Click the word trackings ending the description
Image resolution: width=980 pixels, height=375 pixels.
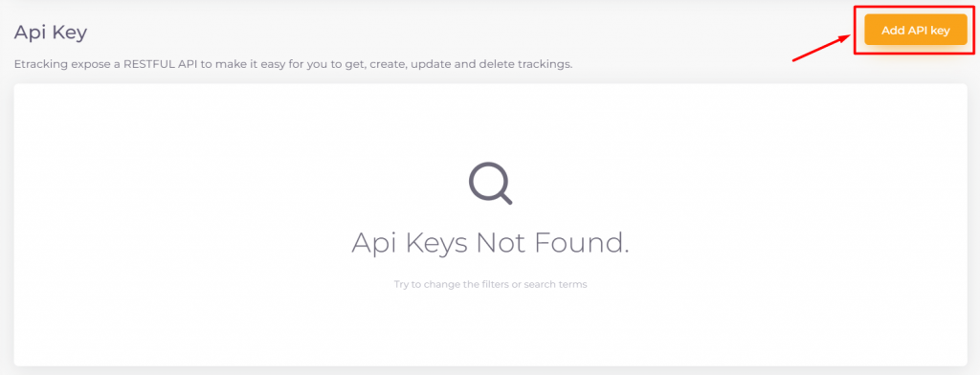click(x=547, y=64)
